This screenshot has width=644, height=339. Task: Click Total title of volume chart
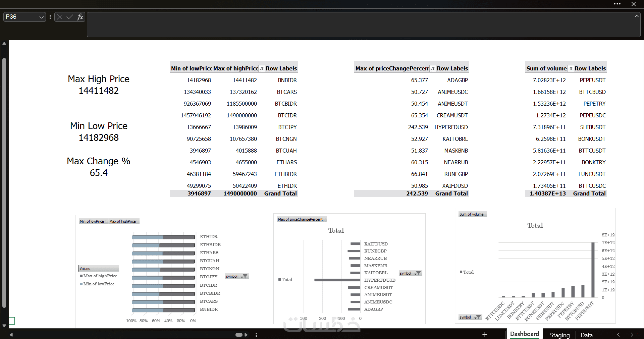pos(535,225)
